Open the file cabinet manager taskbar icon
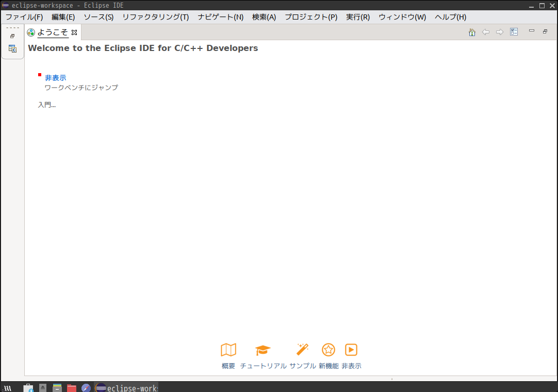The height and width of the screenshot is (392, 558). tap(57, 388)
